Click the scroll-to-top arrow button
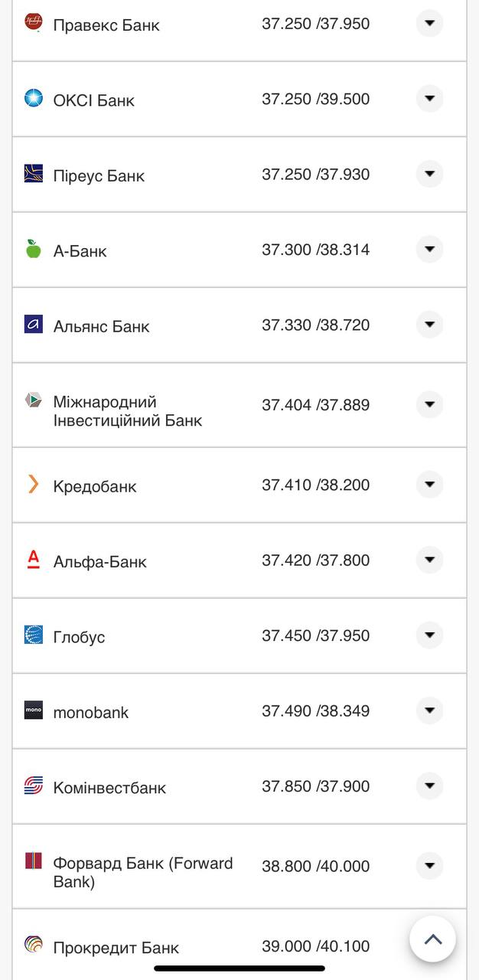Image resolution: width=479 pixels, height=980 pixels. tap(432, 939)
